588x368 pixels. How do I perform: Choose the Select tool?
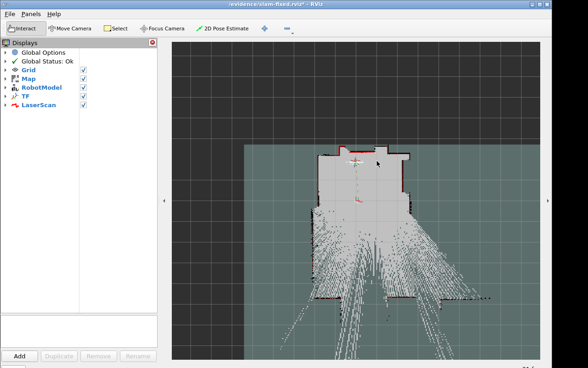[116, 29]
